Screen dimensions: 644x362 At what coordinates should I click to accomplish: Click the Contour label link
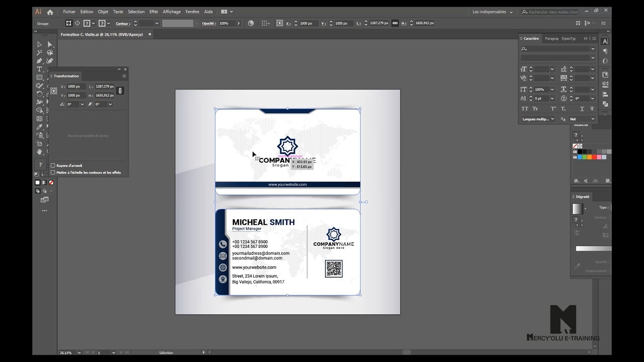coord(122,23)
